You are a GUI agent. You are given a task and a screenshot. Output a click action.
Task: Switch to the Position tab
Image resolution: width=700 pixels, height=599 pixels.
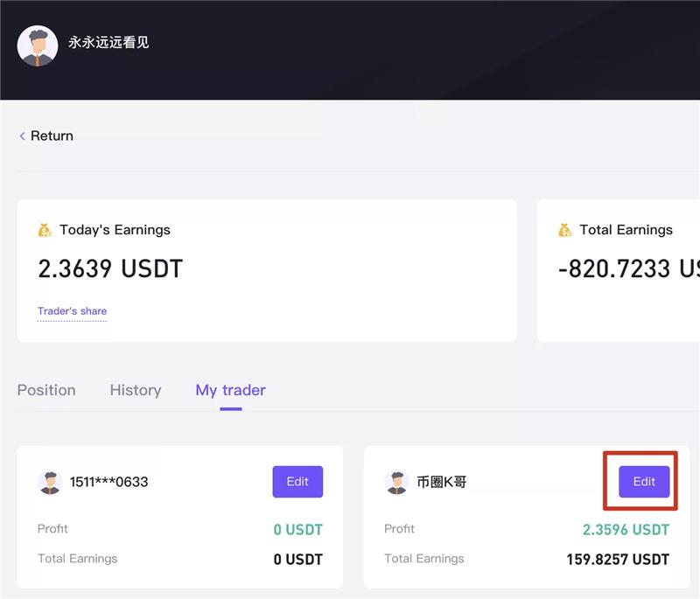tap(46, 390)
